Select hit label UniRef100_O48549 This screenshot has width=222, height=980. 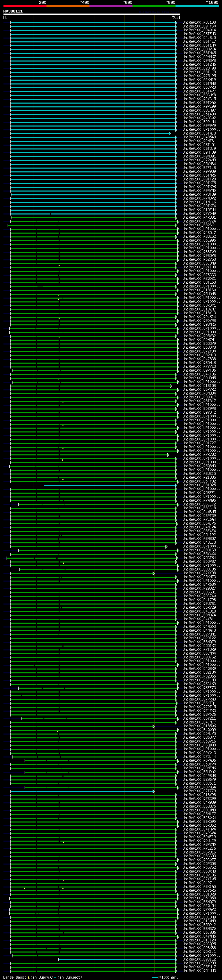click(x=199, y=137)
